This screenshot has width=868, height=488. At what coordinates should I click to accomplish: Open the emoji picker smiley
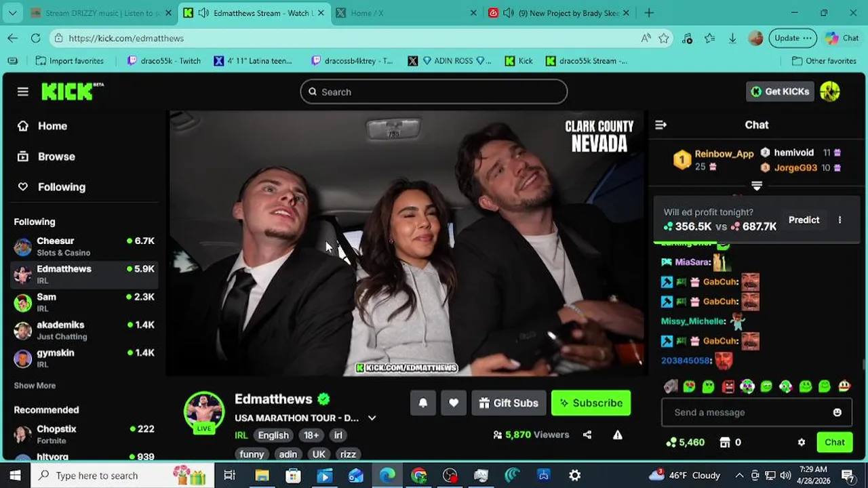point(837,412)
